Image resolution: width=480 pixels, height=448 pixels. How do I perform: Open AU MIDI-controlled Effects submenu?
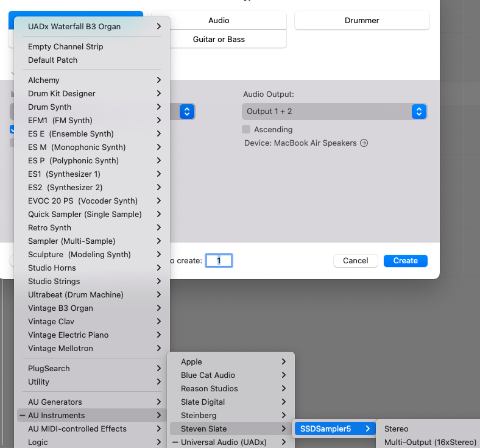[x=92, y=429]
